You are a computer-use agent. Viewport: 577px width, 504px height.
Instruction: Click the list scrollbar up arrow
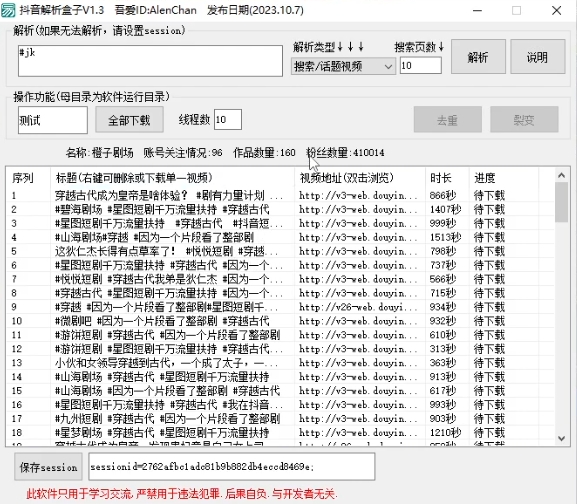(x=562, y=175)
